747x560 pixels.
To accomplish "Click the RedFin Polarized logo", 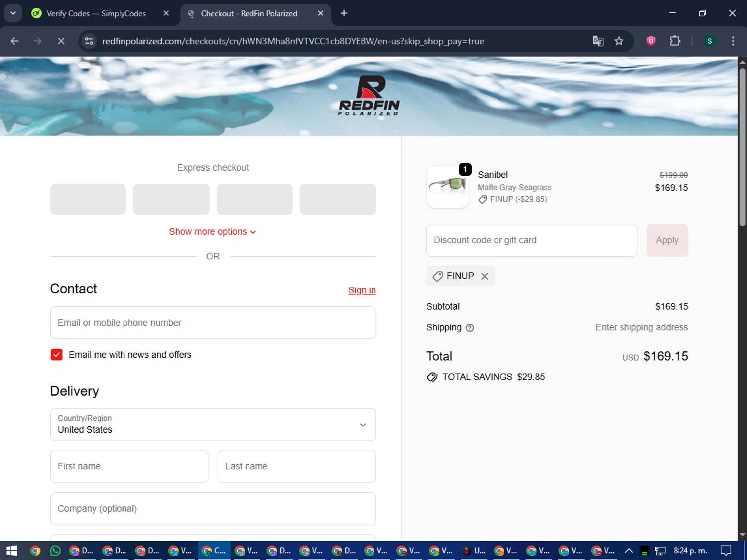I will (x=369, y=96).
